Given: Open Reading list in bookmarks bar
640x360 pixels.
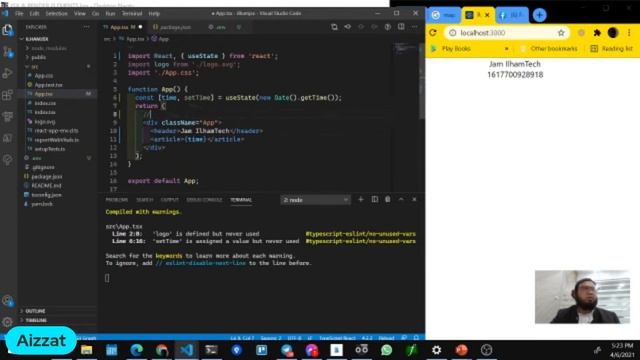Looking at the screenshot, I should [611, 49].
